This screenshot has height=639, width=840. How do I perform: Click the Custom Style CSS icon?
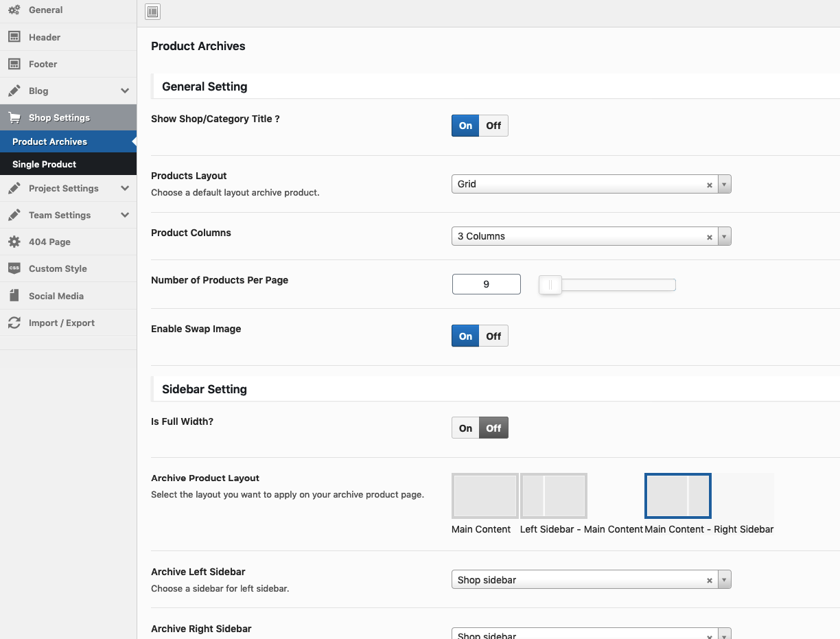14,268
